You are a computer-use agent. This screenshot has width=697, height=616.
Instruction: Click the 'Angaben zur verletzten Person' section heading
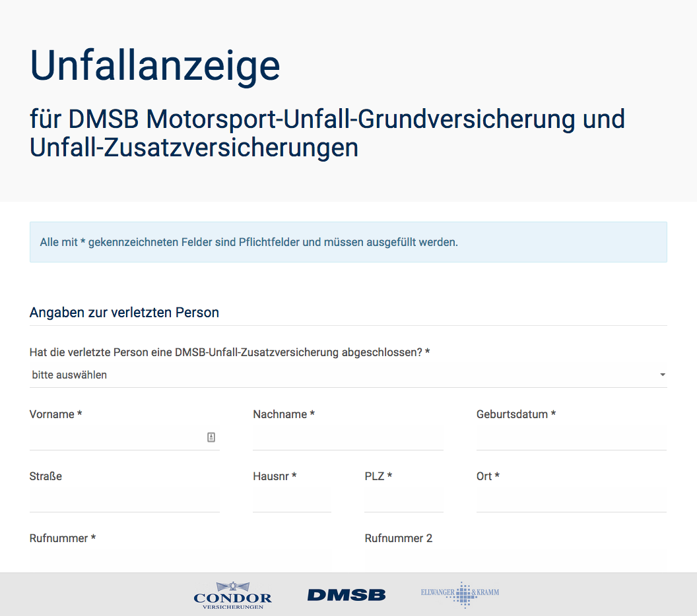(124, 313)
